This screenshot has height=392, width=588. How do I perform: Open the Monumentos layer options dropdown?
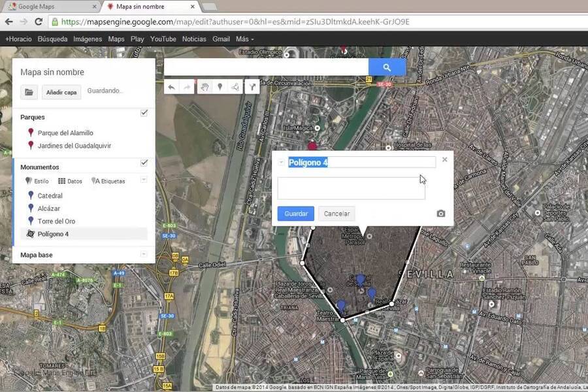tap(144, 180)
